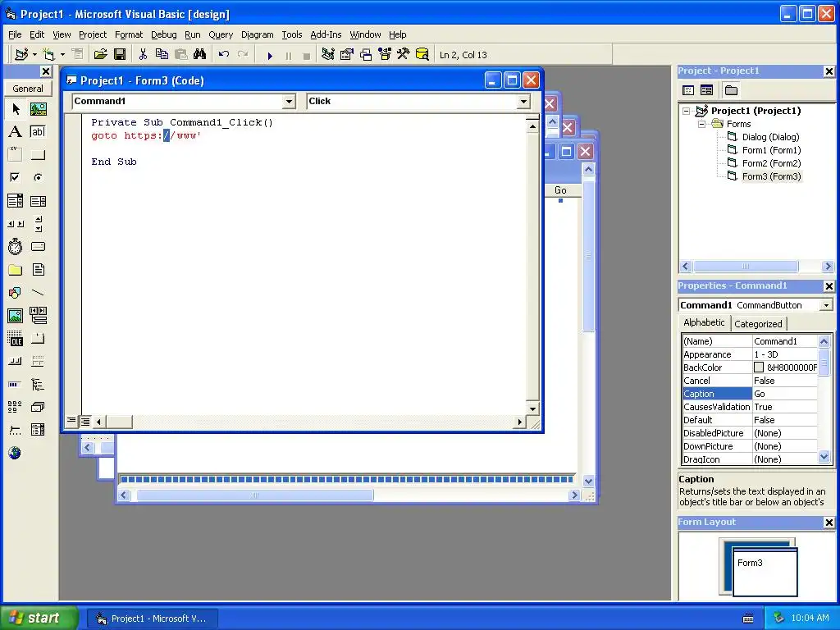Click the Properties list scroll-down arrow
840x630 pixels.
[824, 457]
